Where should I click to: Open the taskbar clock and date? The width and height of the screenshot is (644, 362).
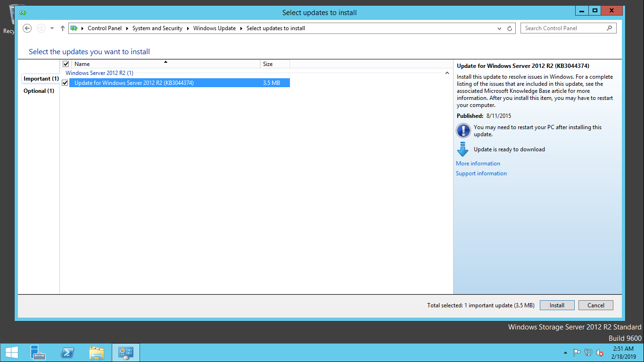point(623,353)
